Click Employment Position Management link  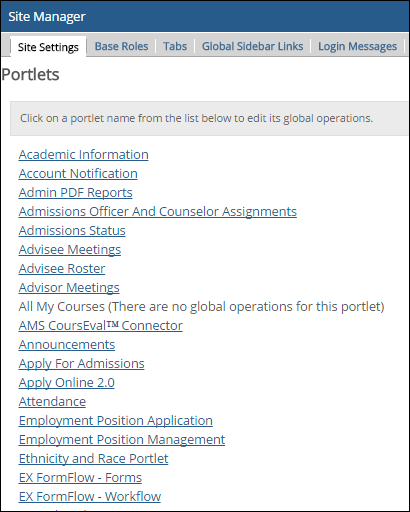pyautogui.click(x=122, y=440)
